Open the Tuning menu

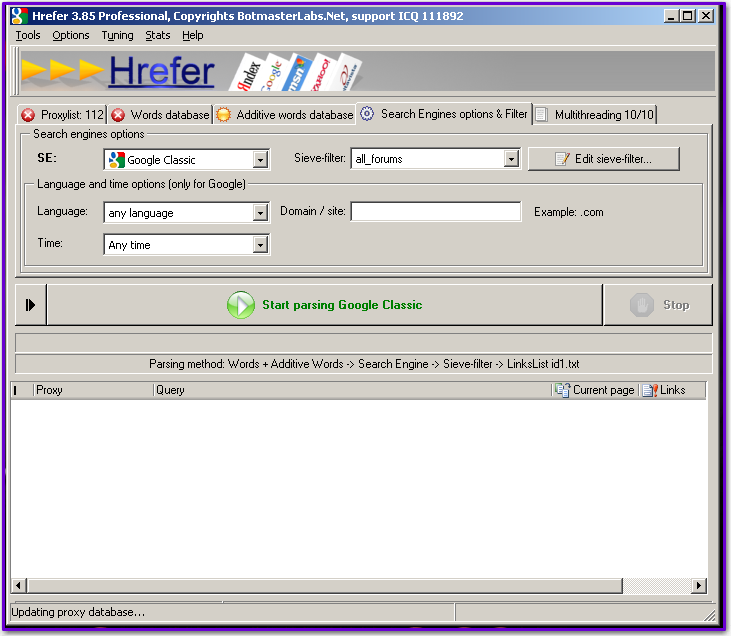point(117,35)
